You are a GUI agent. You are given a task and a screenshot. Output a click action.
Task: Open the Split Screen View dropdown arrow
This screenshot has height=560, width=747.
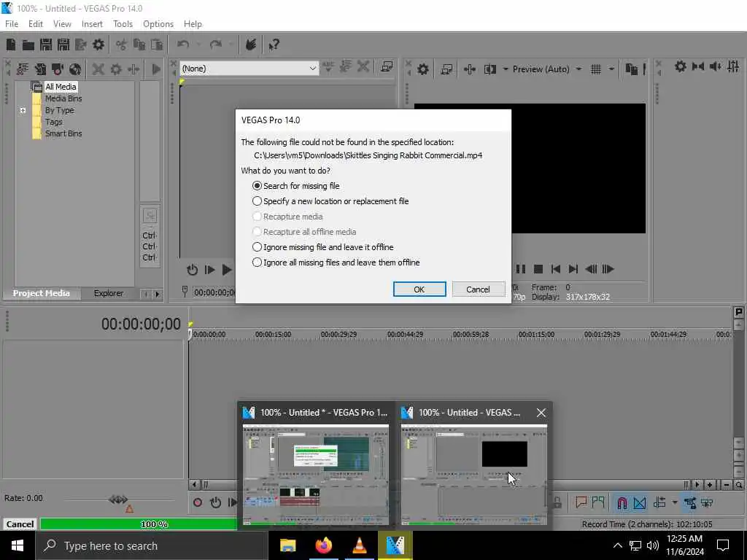tap(505, 69)
